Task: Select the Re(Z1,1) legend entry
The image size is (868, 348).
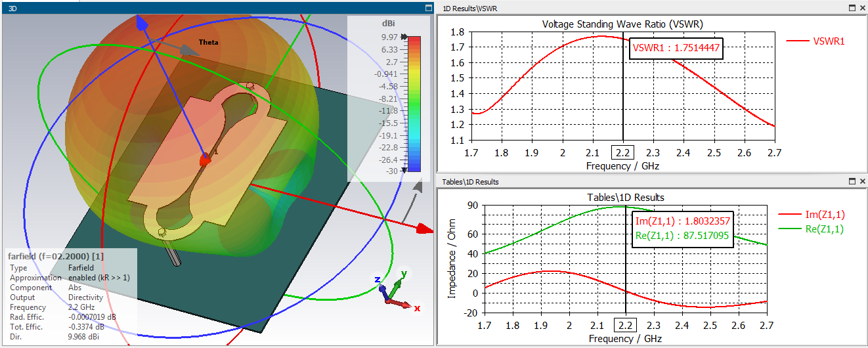Action: [x=811, y=228]
